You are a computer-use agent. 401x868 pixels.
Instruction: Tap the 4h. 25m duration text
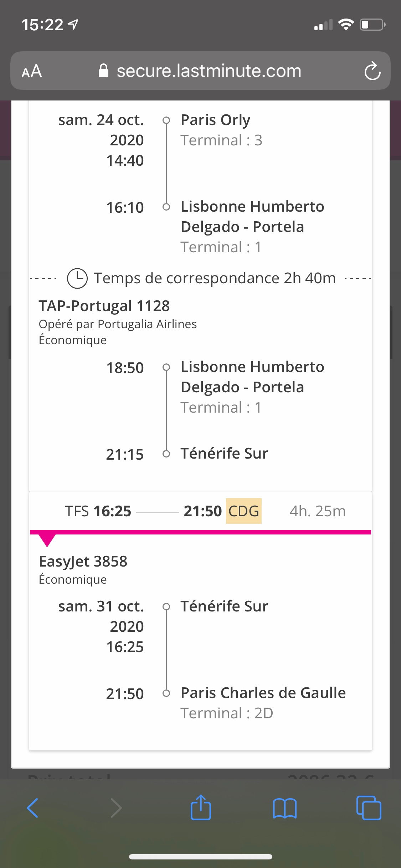[317, 511]
